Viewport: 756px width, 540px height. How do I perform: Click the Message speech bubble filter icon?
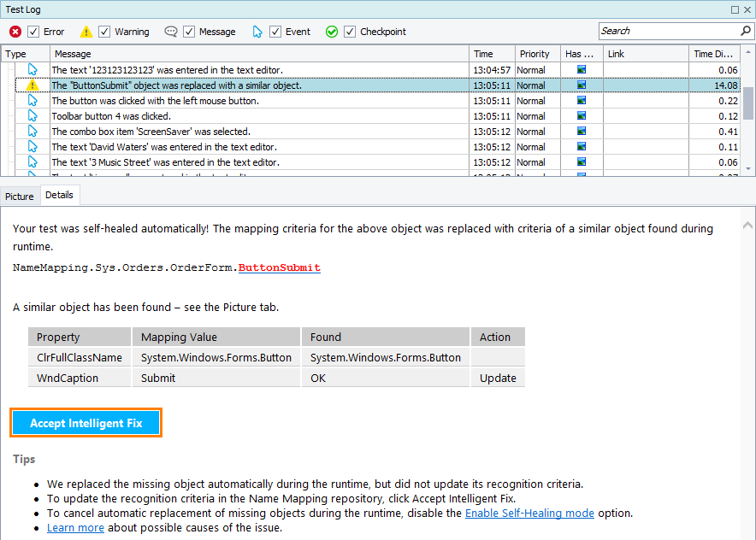coord(170,31)
